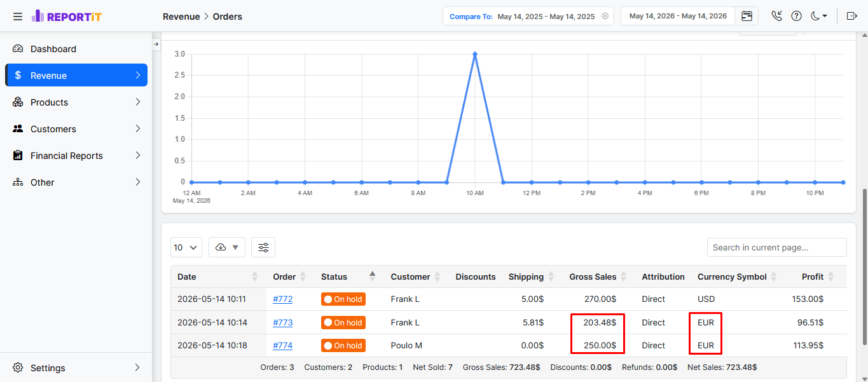
Task: Click the Customers people icon
Action: [x=18, y=129]
